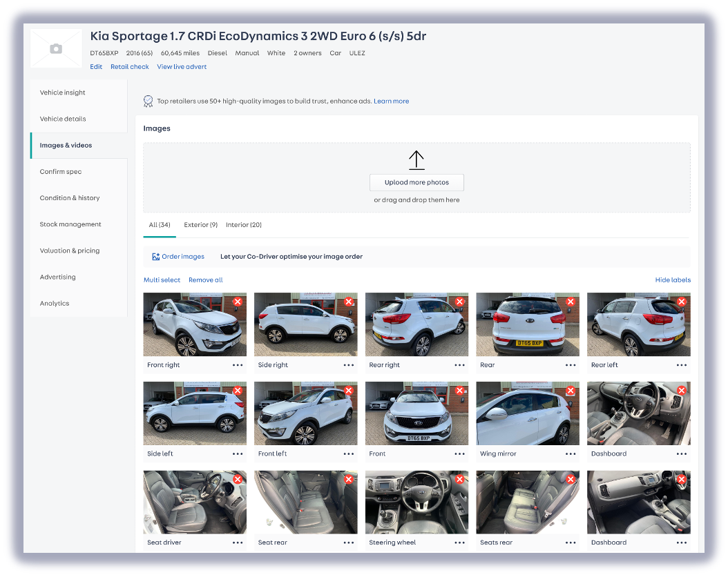This screenshot has width=728, height=577.
Task: Open the Rear view thumbnail showing number plate
Action: pyautogui.click(x=528, y=324)
